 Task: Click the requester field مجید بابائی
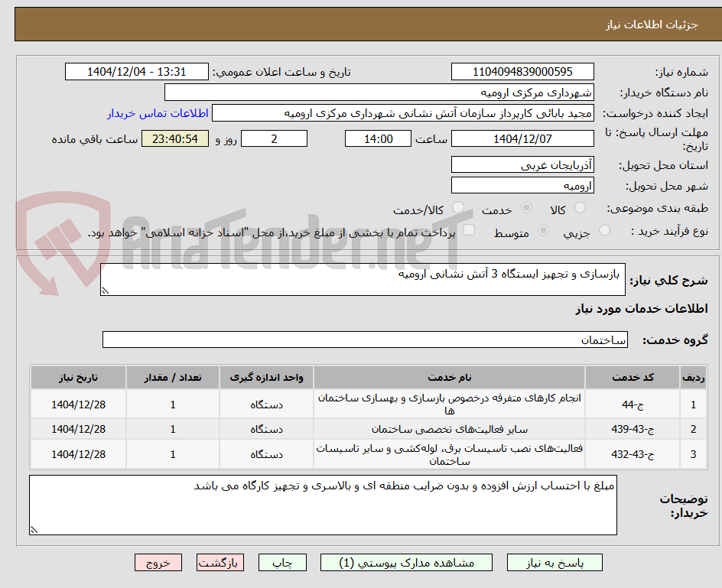403,113
